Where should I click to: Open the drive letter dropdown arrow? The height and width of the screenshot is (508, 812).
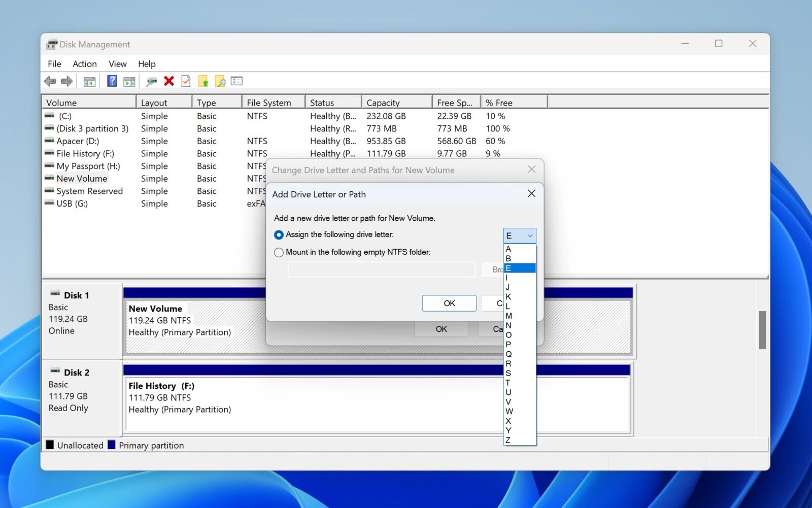pos(530,235)
